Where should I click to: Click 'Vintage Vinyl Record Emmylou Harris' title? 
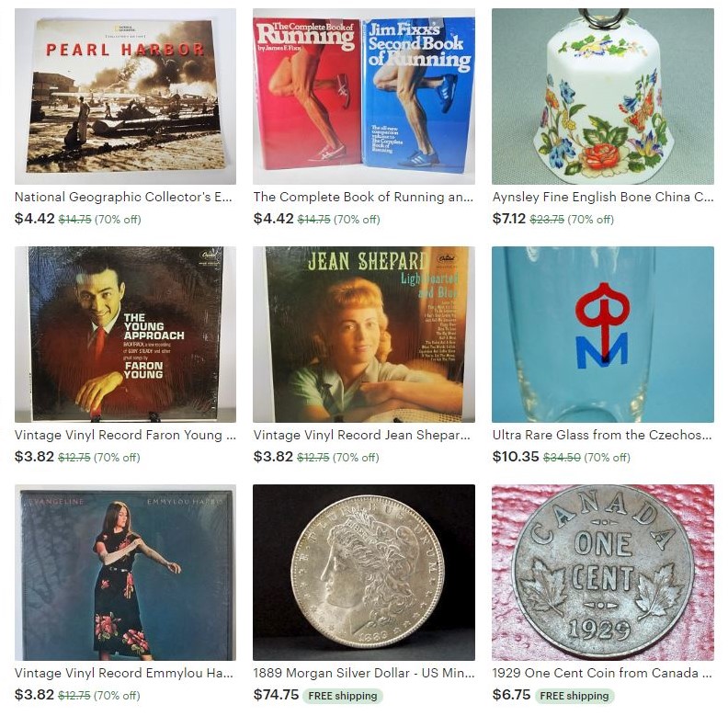(x=124, y=674)
